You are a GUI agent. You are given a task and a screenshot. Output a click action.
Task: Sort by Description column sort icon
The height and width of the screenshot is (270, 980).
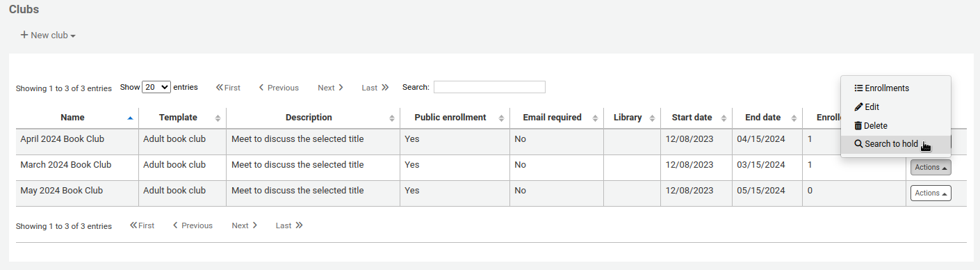coord(392,118)
